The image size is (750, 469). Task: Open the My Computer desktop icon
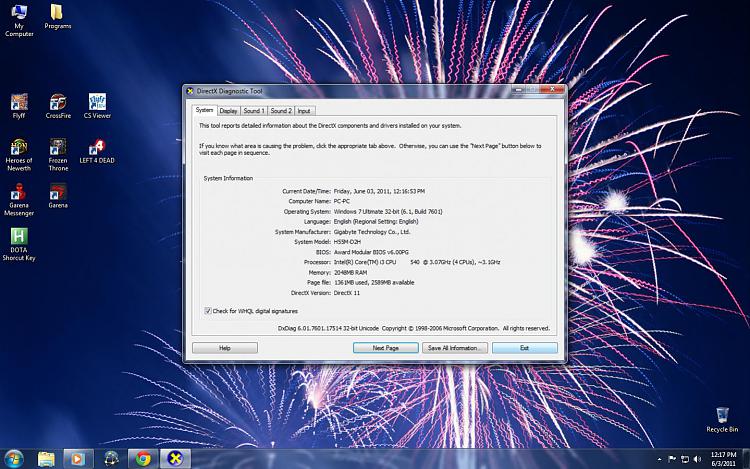(19, 20)
